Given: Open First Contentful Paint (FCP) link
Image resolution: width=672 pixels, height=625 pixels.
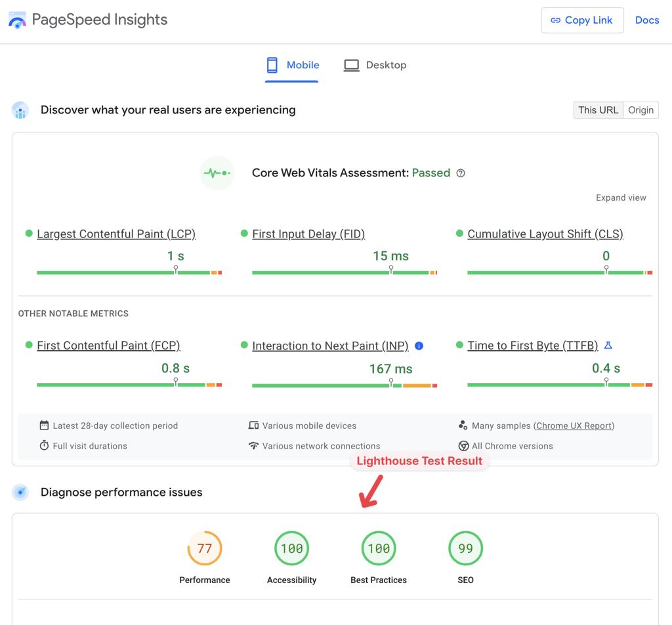Looking at the screenshot, I should pyautogui.click(x=108, y=345).
